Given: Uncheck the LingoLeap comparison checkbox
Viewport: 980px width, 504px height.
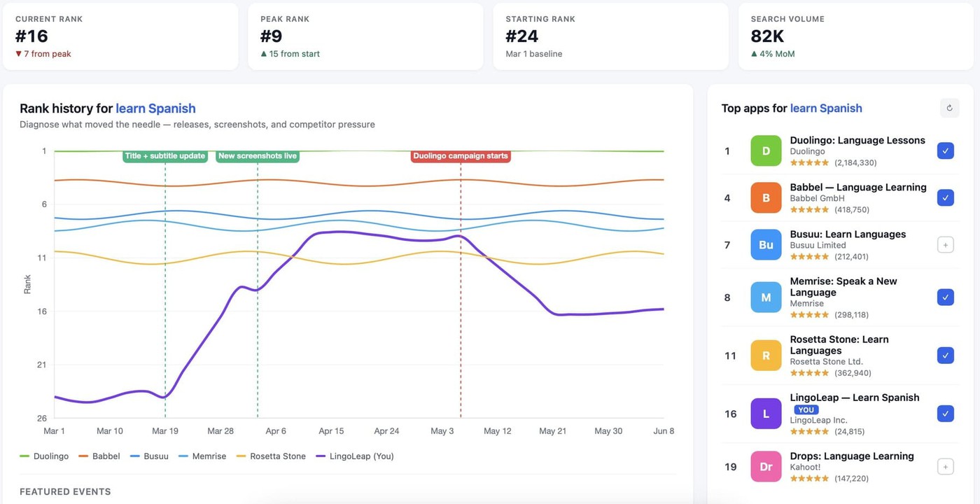Looking at the screenshot, I should (x=945, y=414).
